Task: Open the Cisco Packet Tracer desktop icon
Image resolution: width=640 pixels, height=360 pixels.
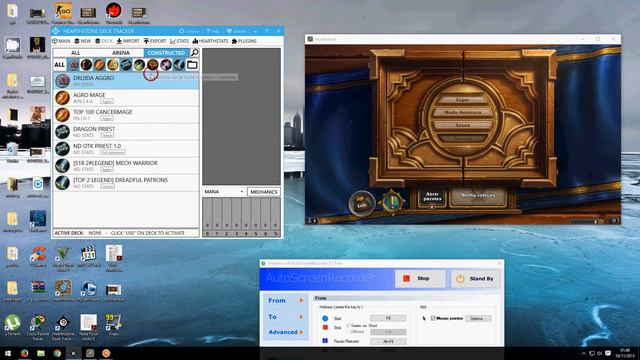Action: tap(38, 327)
